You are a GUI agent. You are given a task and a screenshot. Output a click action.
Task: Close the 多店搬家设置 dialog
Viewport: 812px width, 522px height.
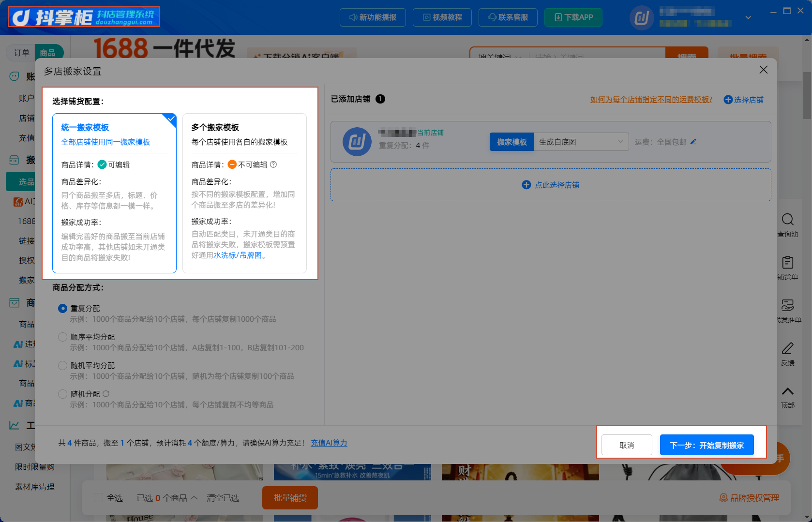(x=764, y=70)
